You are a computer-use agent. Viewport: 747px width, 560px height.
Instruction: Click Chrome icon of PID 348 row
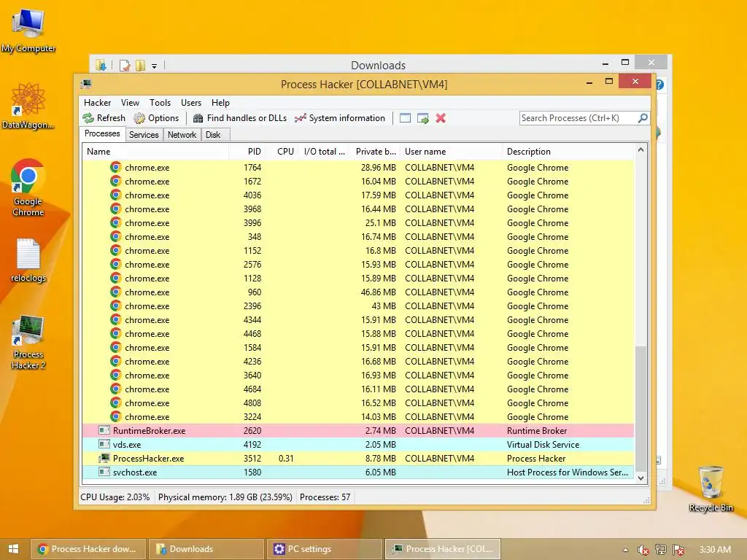pyautogui.click(x=115, y=236)
